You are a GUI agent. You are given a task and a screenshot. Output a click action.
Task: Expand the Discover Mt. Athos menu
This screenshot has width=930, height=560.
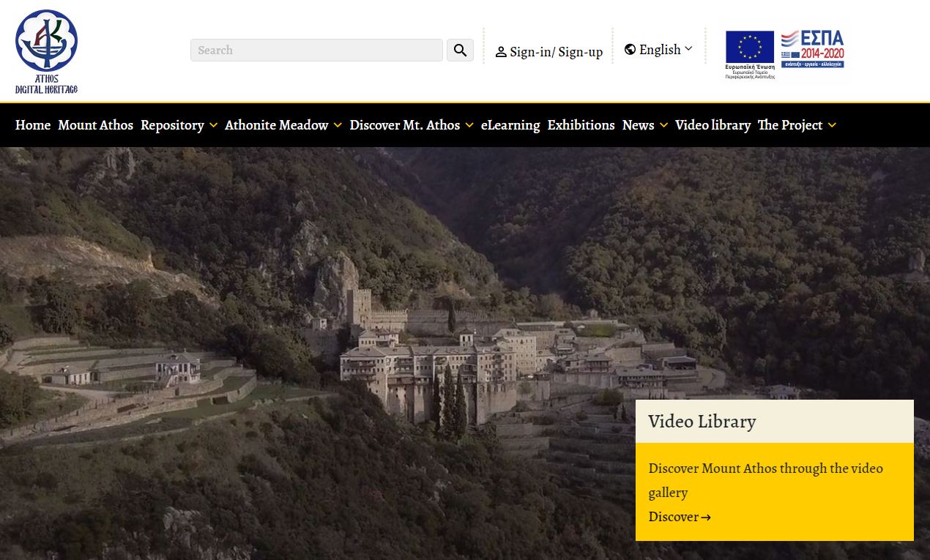[469, 125]
